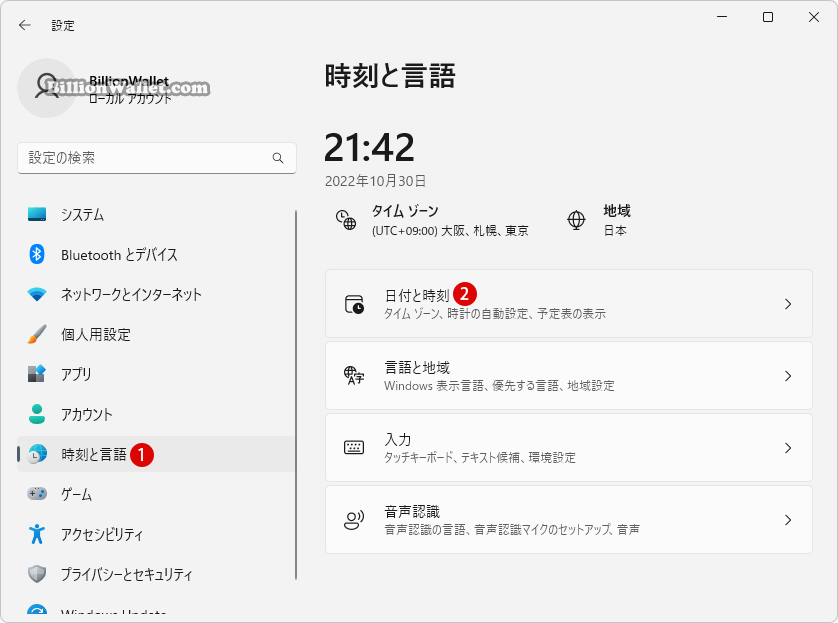Image resolution: width=838 pixels, height=623 pixels.
Task: Click the 入力 keyboard icon
Action: click(354, 448)
